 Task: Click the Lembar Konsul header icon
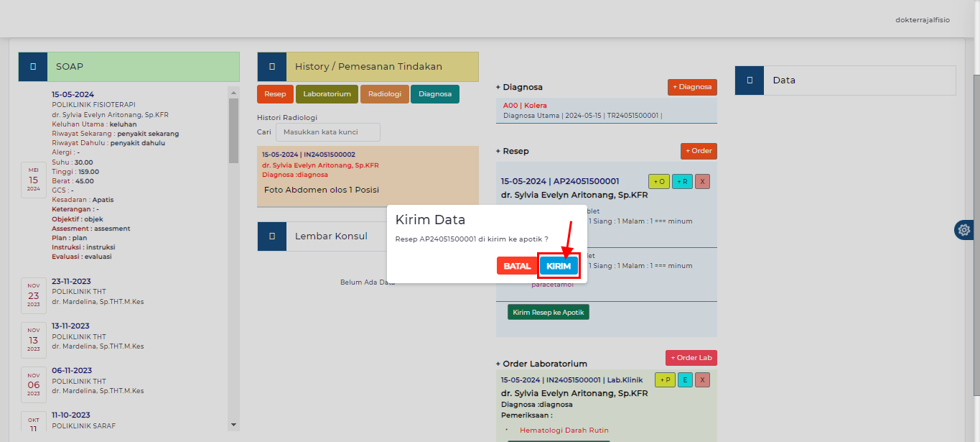(271, 236)
